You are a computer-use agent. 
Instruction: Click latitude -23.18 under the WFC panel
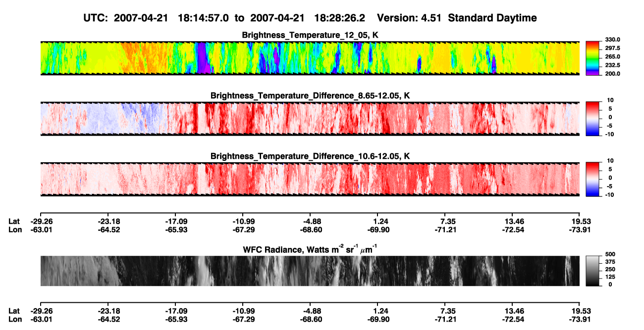pos(108,311)
